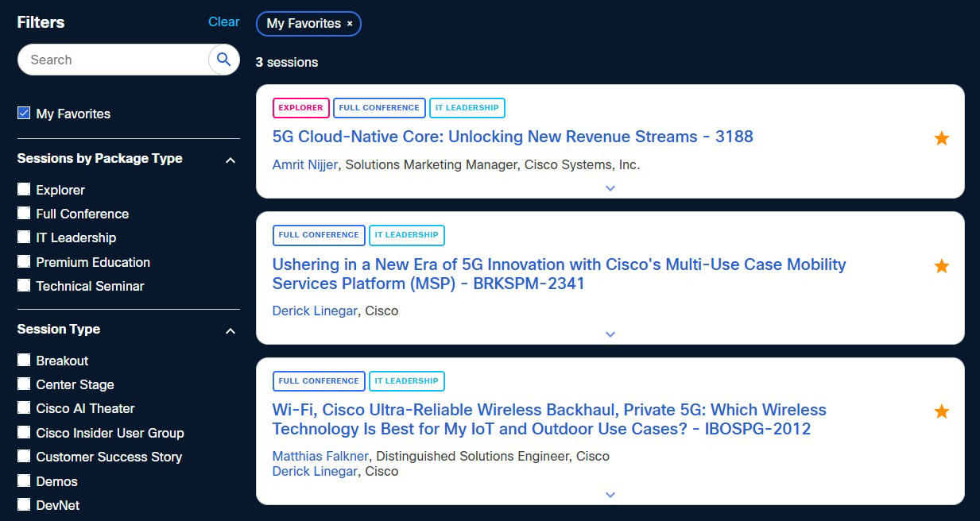980x521 pixels.
Task: Click IT Leadership tag on BRKSPM-2341 card
Action: pos(407,235)
